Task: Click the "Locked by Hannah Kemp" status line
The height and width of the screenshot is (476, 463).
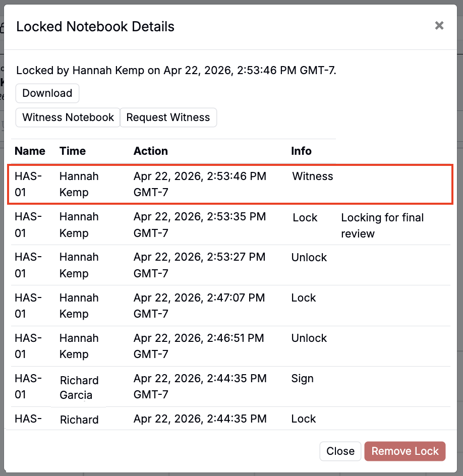Action: pos(176,70)
